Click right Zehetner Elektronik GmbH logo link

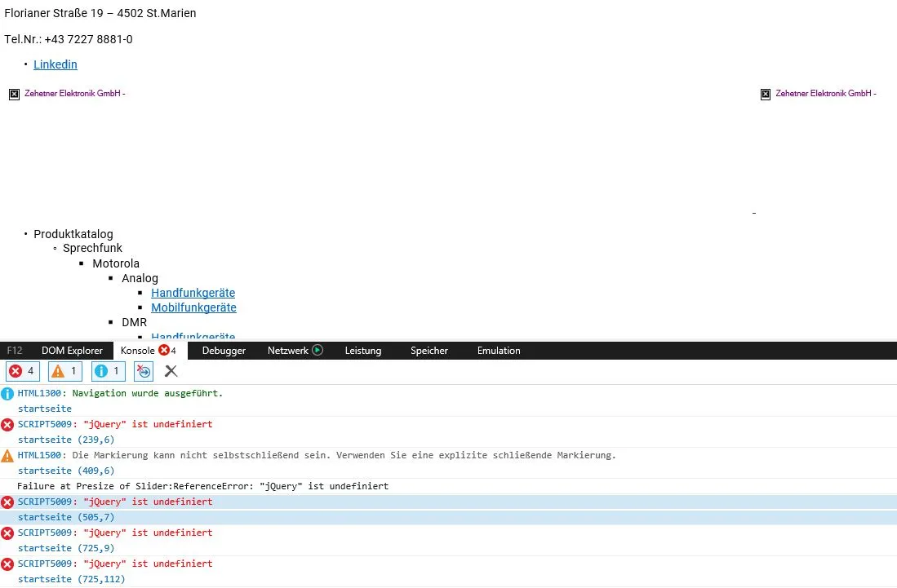point(826,93)
